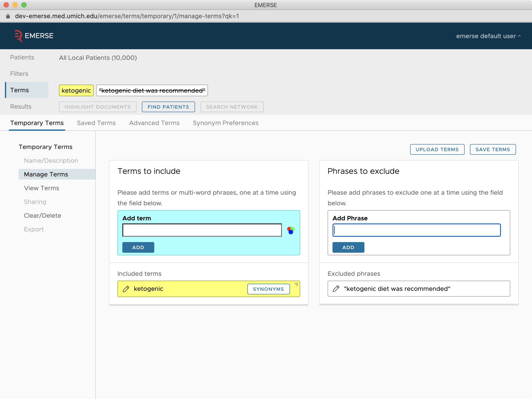Click SYNONYMS button for ketogenic term
The image size is (532, 399).
(x=268, y=289)
